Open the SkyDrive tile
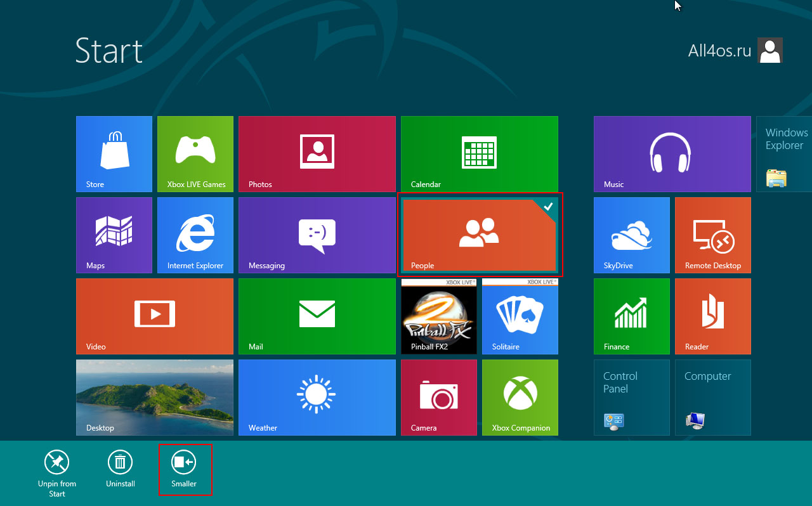Viewport: 812px width, 506px height. 632,235
